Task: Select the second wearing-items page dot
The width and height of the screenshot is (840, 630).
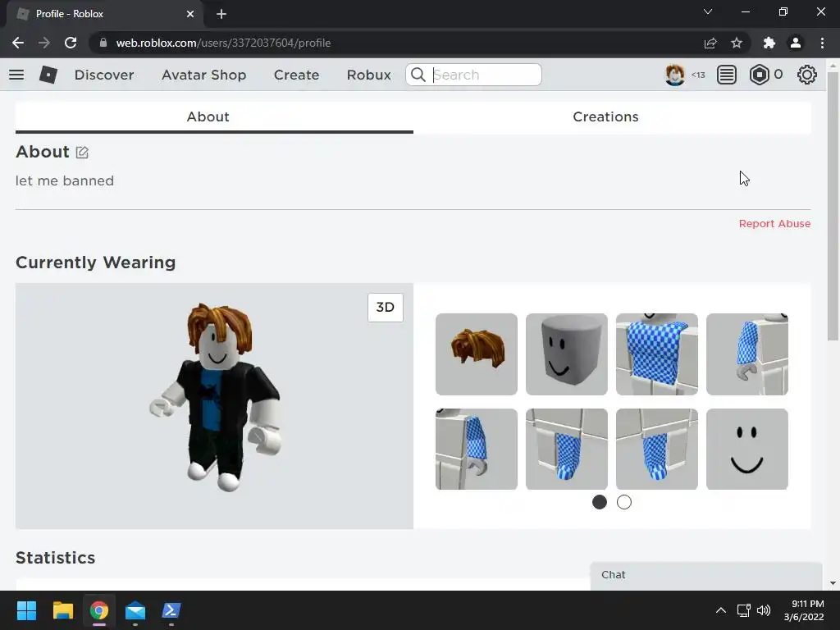Action: pyautogui.click(x=624, y=502)
